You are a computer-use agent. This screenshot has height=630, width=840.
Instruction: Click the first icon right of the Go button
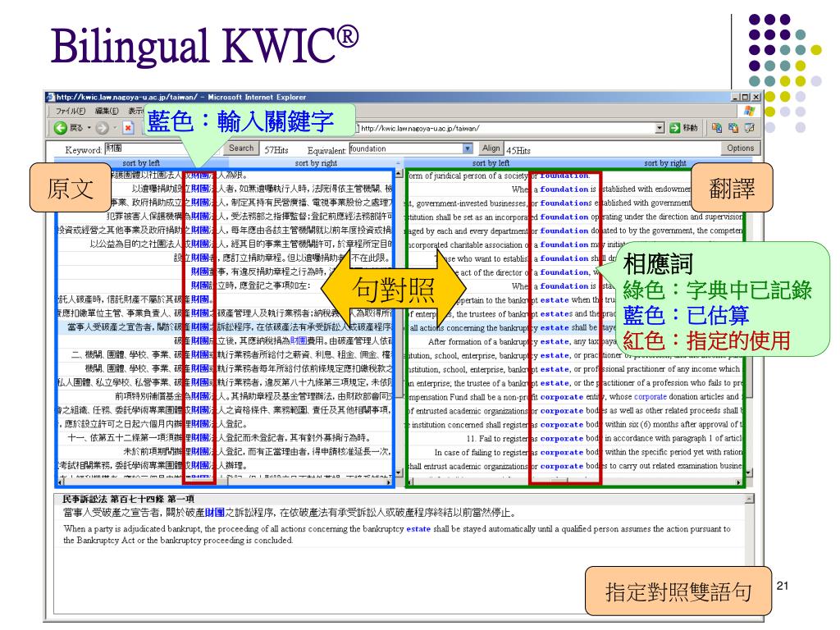click(716, 127)
